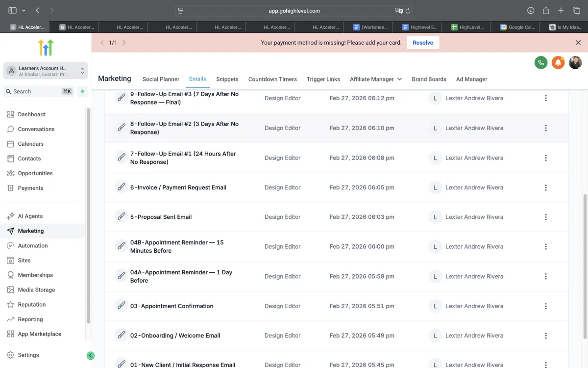This screenshot has height=368, width=588.
Task: Click the user profile avatar
Action: coord(575,62)
